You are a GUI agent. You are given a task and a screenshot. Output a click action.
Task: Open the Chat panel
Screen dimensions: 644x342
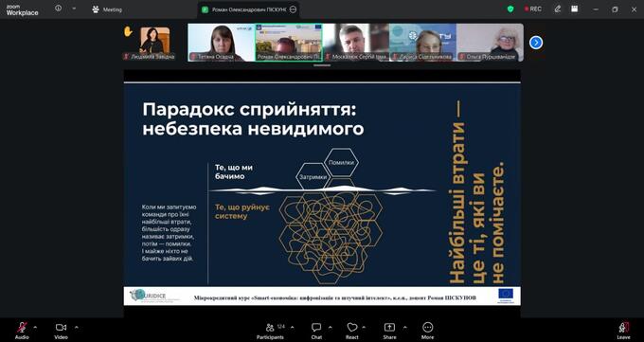pos(316,330)
